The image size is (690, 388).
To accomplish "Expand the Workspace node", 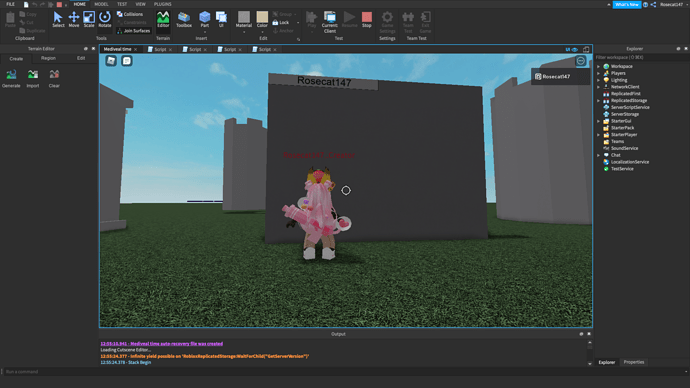I will pyautogui.click(x=598, y=66).
